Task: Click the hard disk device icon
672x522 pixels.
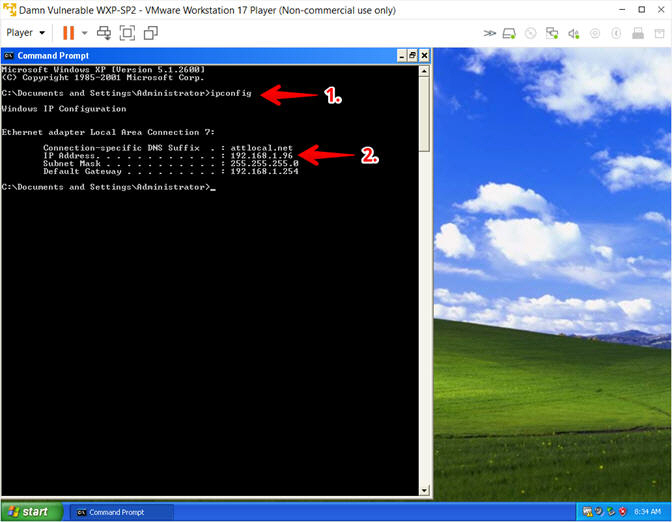Action: [x=509, y=33]
